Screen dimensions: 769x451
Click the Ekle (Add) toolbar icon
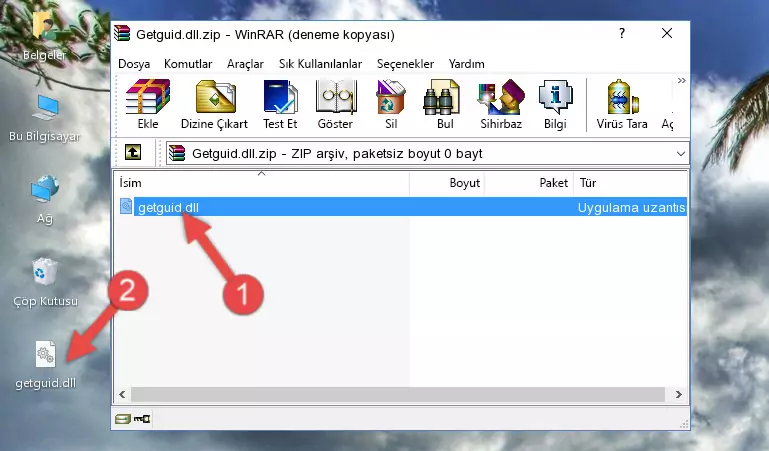click(148, 104)
